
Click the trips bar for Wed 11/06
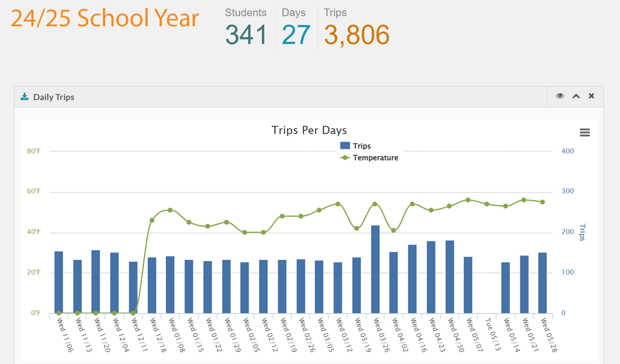pyautogui.click(x=59, y=282)
